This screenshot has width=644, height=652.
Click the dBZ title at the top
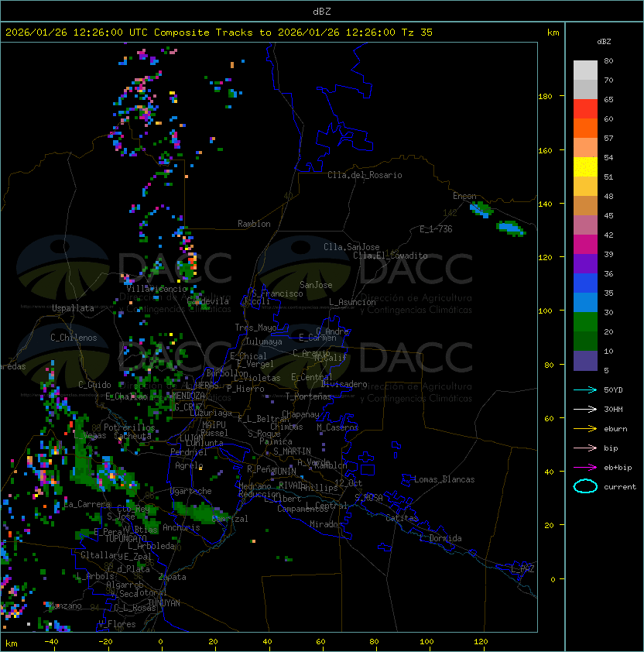322,11
